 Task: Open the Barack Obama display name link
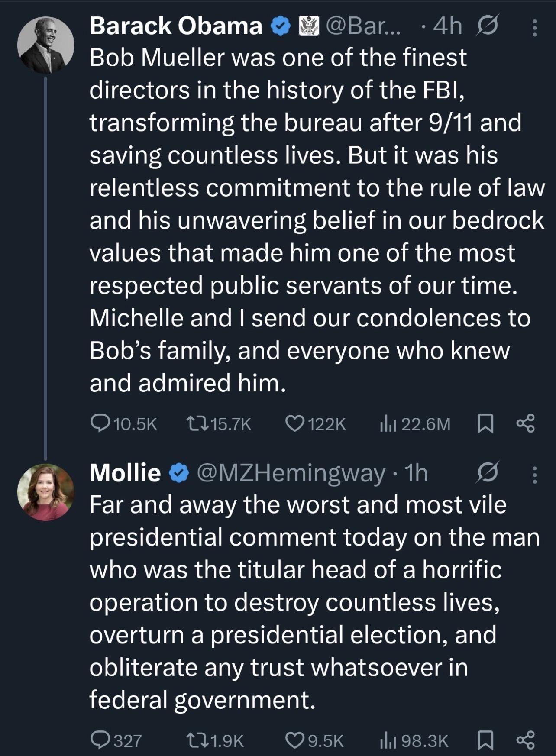tap(176, 26)
